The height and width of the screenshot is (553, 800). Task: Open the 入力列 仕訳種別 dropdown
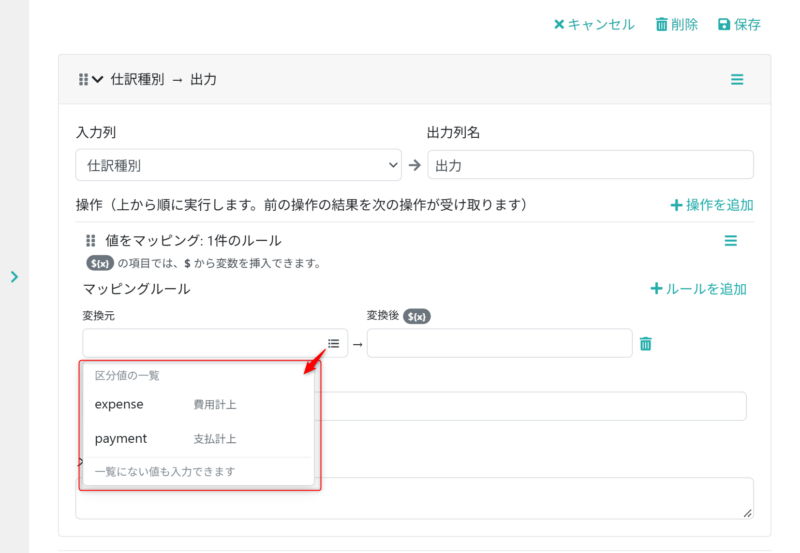[x=238, y=165]
